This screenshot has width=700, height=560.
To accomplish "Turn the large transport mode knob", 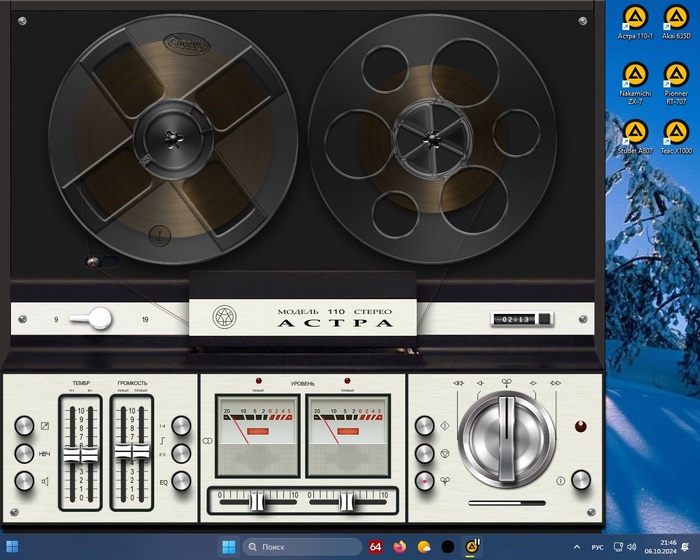I will coord(507,439).
